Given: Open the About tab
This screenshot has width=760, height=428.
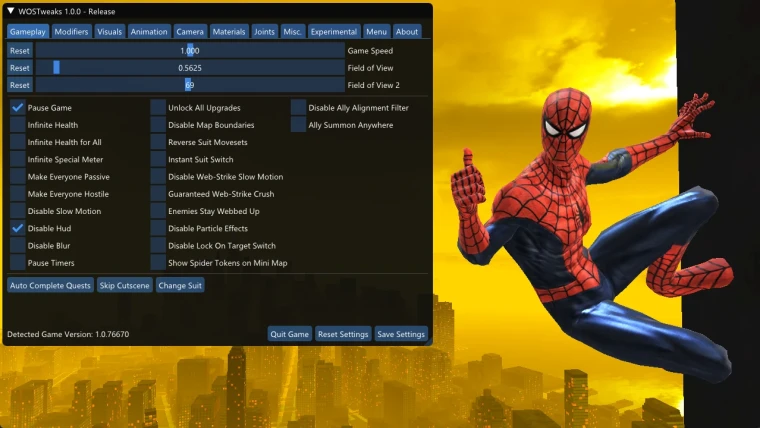Looking at the screenshot, I should [406, 32].
